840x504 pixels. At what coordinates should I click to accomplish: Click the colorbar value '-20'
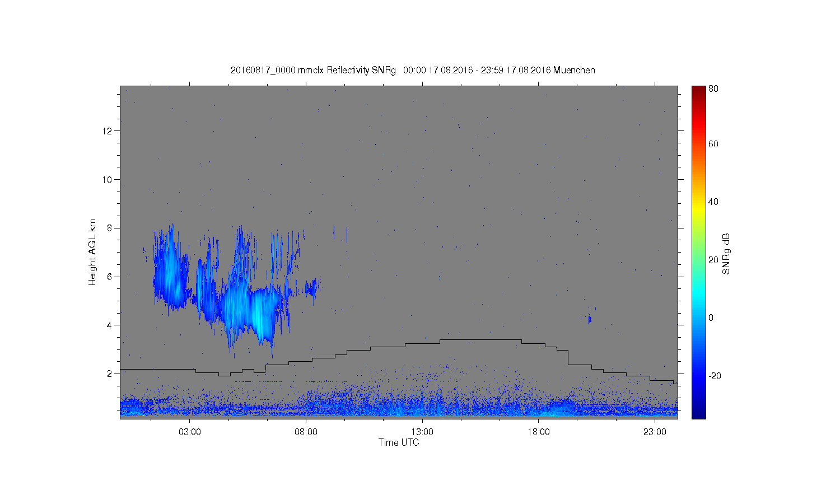coord(715,376)
